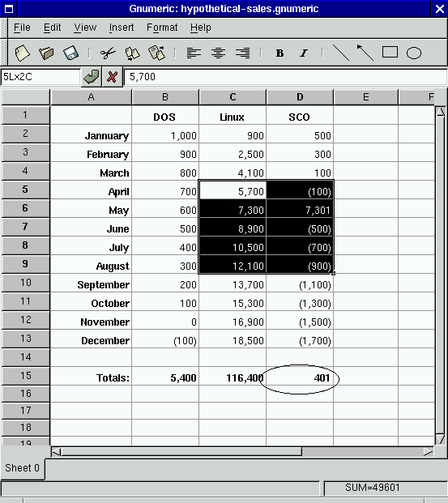Click the New document toolbar icon
The height and width of the screenshot is (503, 448).
[22, 53]
